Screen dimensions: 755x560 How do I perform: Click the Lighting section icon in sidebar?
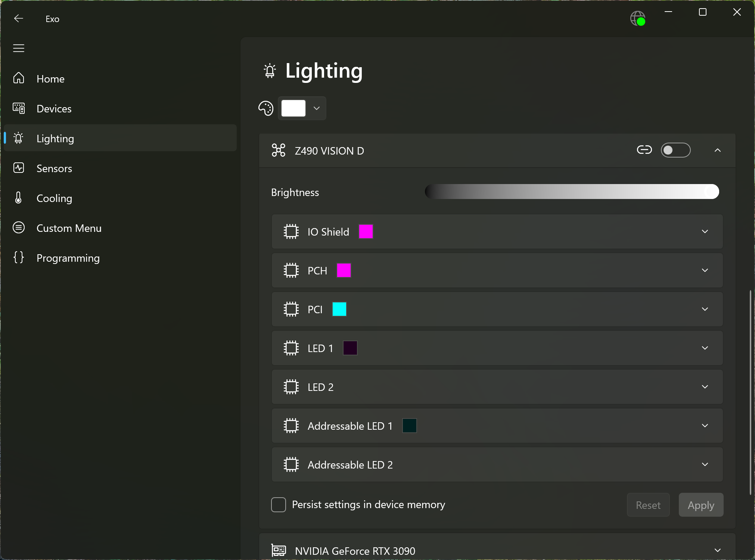19,138
